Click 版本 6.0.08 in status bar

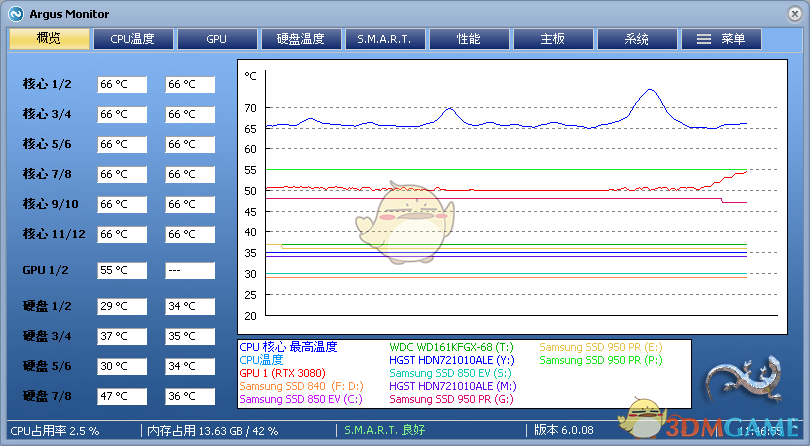coord(564,430)
